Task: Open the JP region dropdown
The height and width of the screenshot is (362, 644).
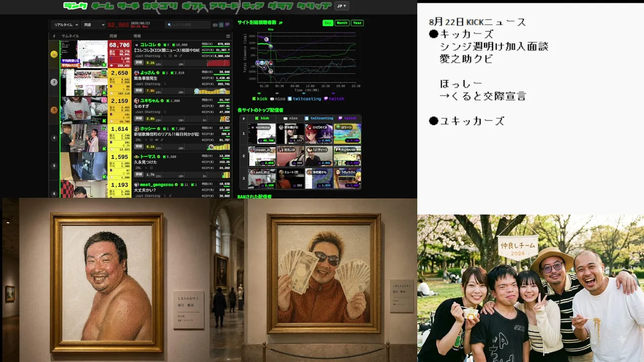Action: (x=342, y=6)
